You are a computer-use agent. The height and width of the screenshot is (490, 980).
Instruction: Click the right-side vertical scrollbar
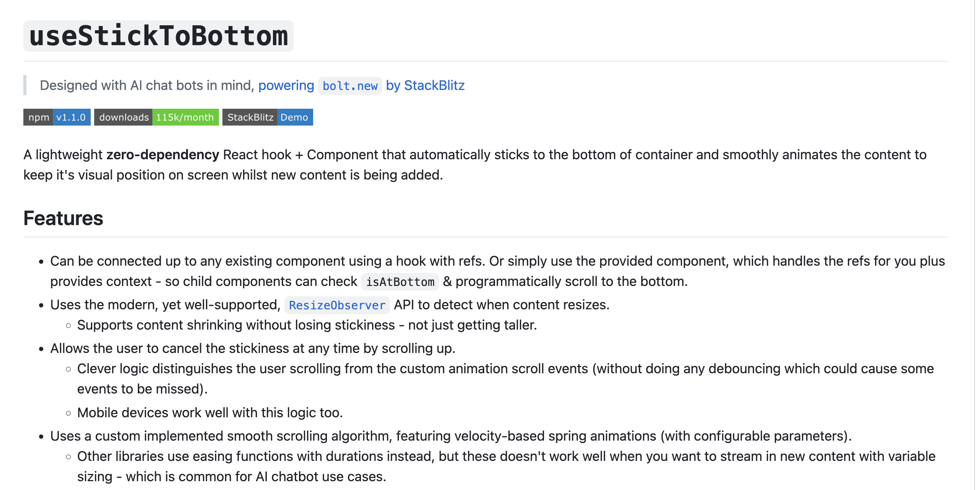tap(975, 245)
